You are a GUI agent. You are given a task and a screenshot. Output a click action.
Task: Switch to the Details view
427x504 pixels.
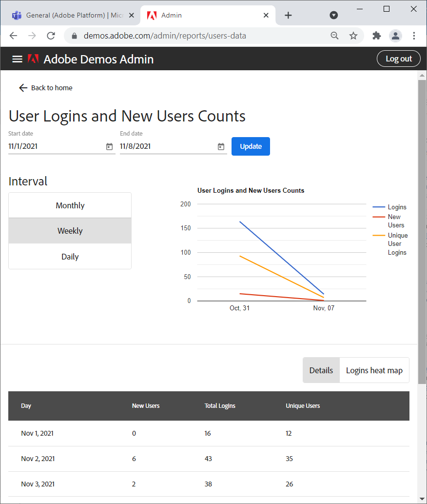coord(321,370)
